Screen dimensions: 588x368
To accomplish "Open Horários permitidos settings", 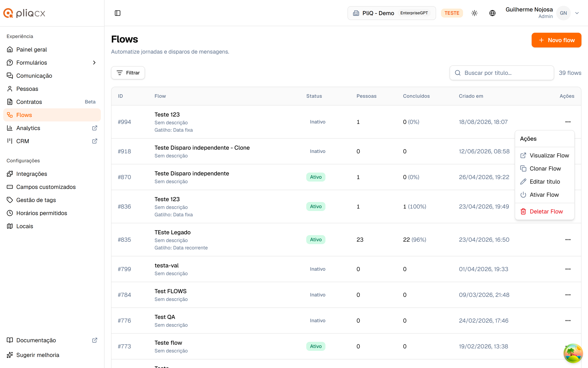I will (52, 213).
